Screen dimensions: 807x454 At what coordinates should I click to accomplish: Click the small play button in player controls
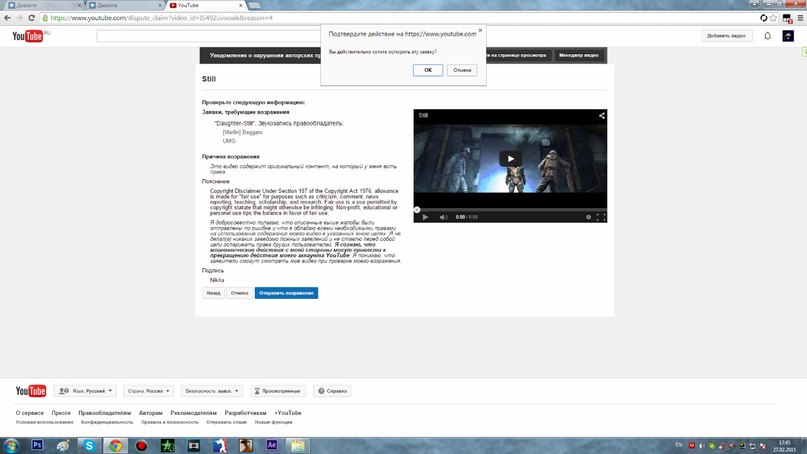[425, 217]
